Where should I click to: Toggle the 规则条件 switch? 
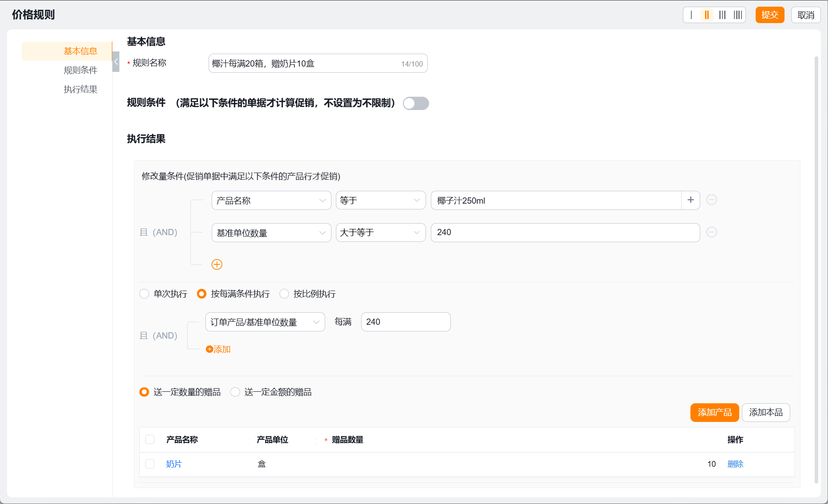(416, 103)
